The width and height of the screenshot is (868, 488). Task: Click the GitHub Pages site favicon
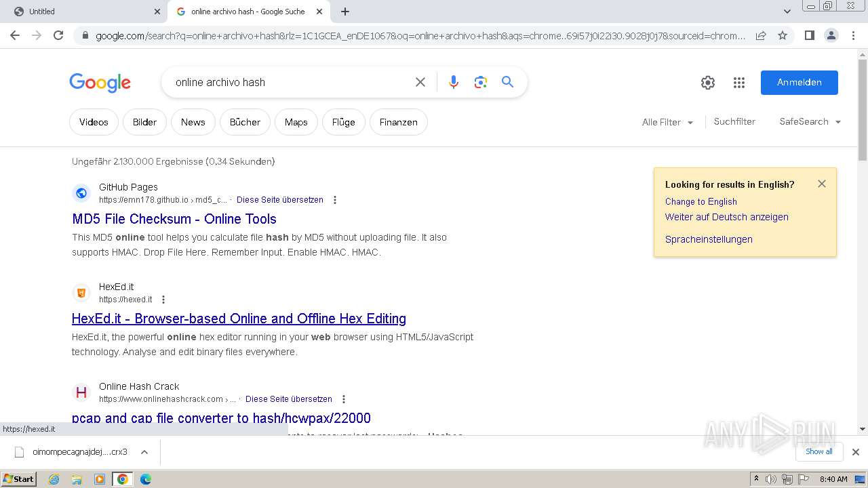pos(81,193)
